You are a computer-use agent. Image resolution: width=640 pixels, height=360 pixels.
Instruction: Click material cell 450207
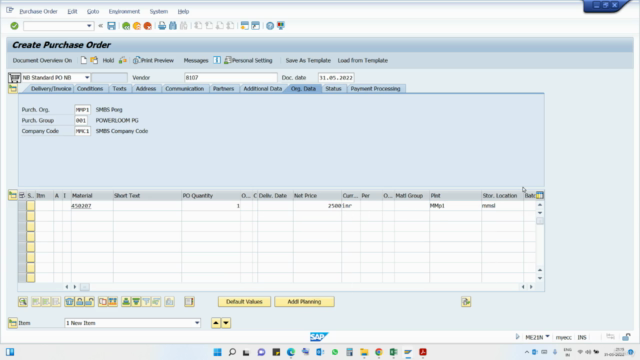[x=92, y=206]
